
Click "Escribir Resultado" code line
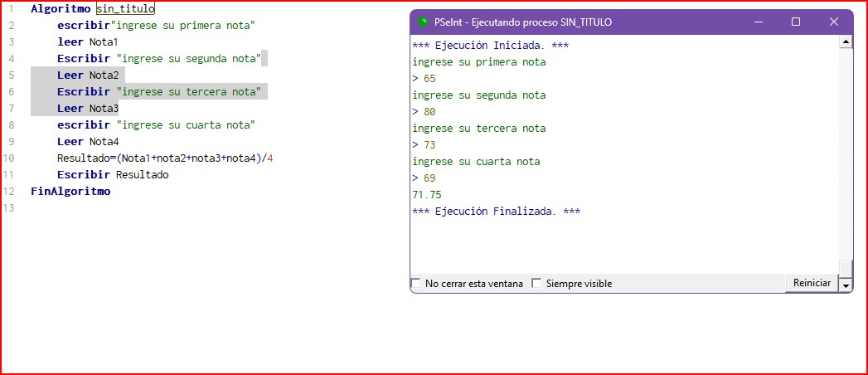pos(112,175)
